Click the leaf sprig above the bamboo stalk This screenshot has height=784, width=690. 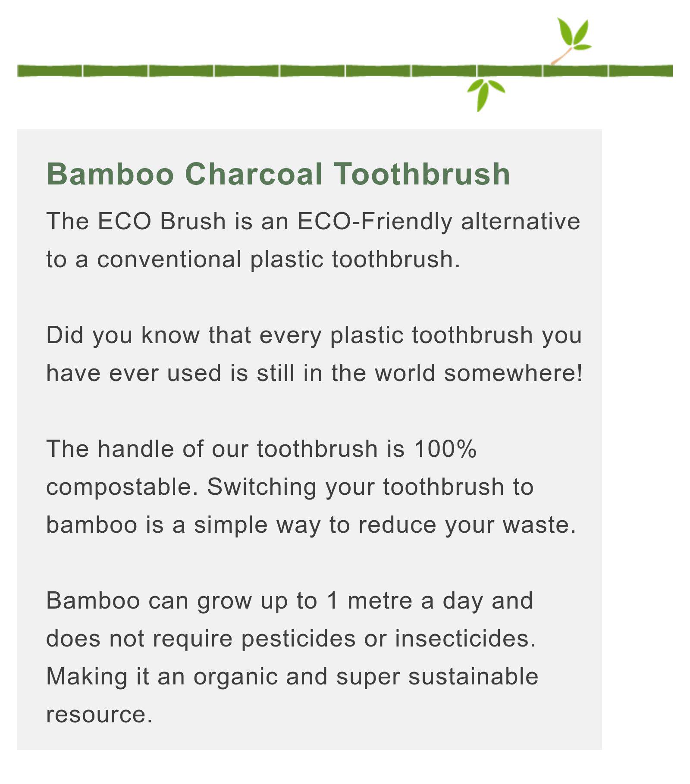[574, 34]
